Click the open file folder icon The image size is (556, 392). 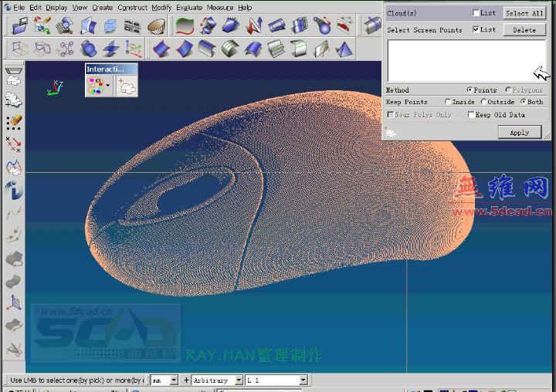point(20,26)
